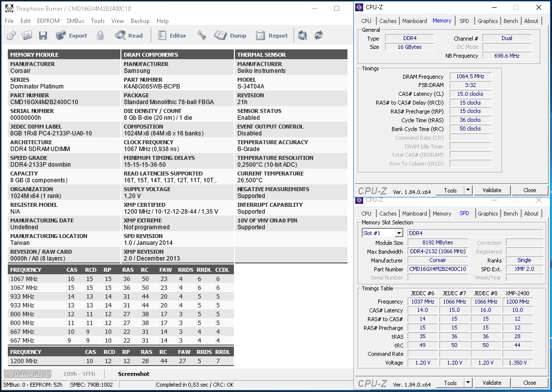
Task: Switch to CPU tab in upper CPU-Z window
Action: click(x=366, y=21)
